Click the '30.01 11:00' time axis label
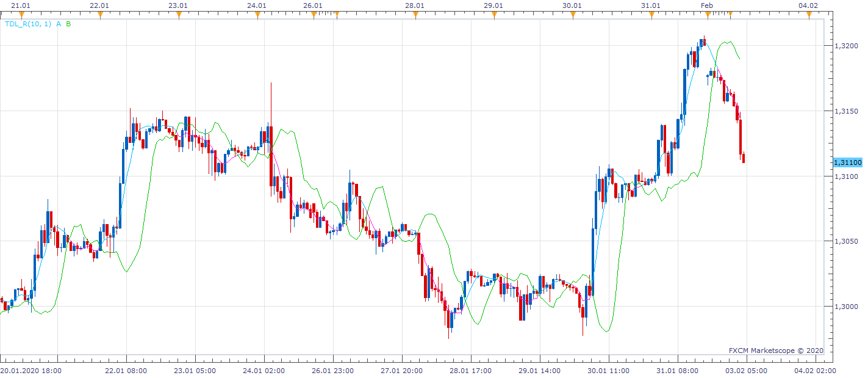This screenshot has height=378, width=868. (x=609, y=370)
